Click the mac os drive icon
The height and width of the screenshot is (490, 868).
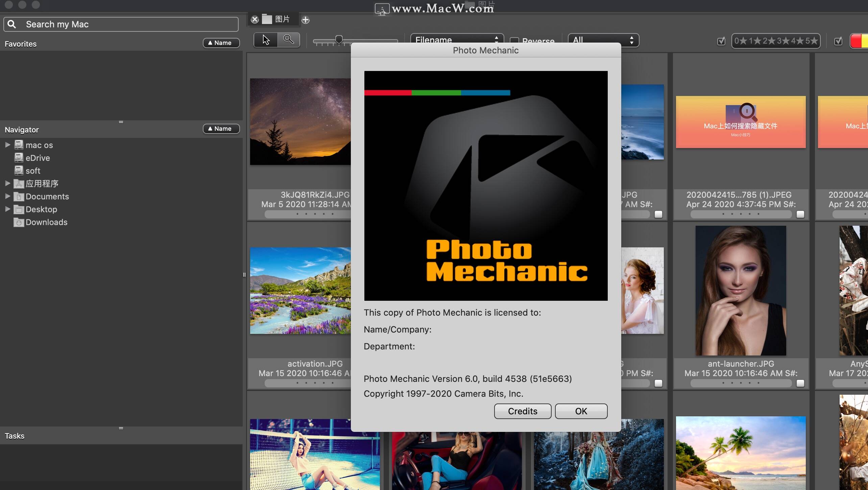click(x=19, y=145)
